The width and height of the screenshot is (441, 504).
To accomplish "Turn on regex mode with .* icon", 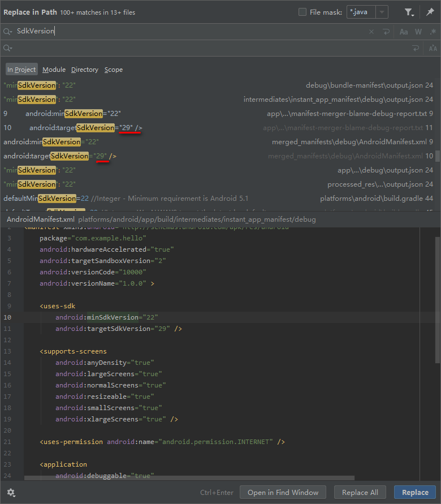I will [433, 31].
